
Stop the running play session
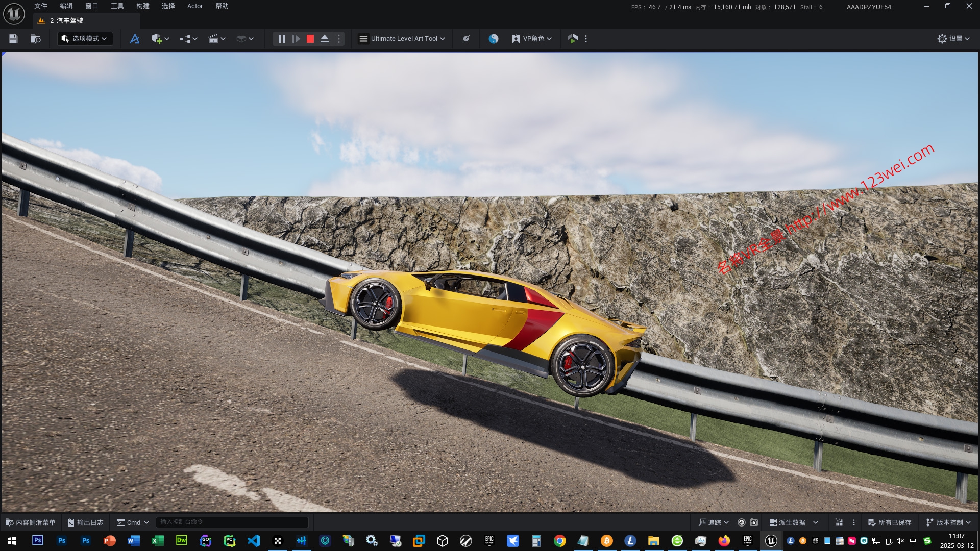point(310,39)
